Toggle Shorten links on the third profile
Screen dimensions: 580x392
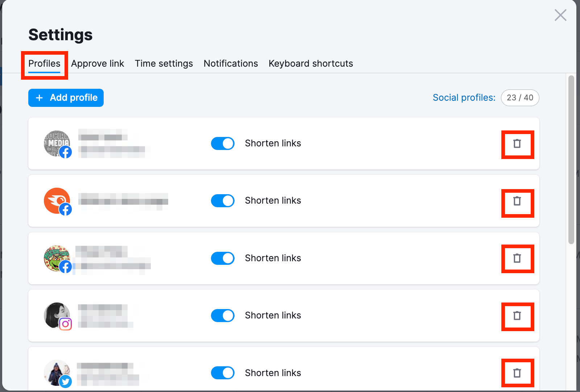coord(222,258)
